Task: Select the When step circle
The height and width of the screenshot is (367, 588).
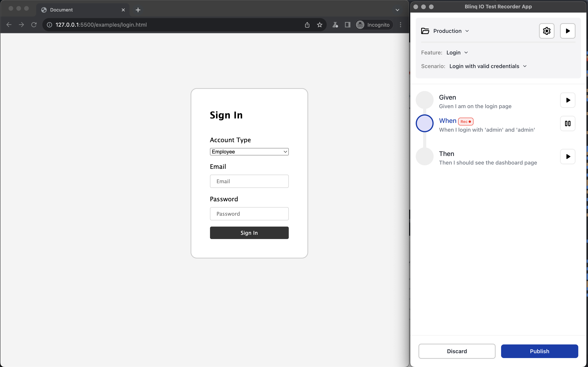Action: [x=424, y=123]
